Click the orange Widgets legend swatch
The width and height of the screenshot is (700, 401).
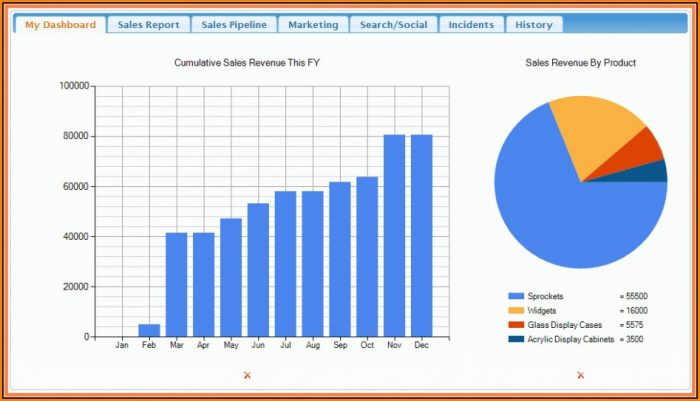[516, 311]
